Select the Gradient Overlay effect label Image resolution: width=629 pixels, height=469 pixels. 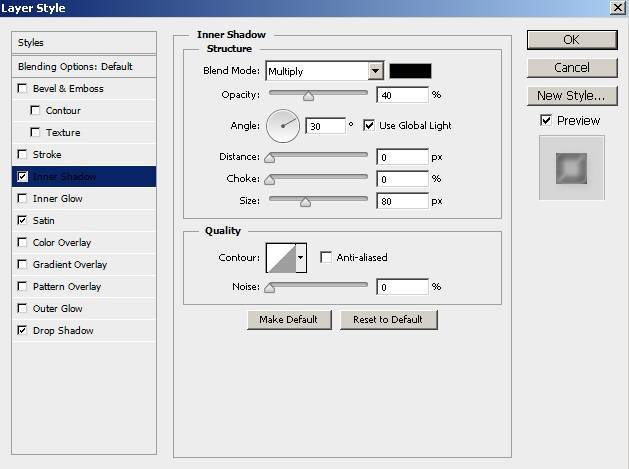70,264
